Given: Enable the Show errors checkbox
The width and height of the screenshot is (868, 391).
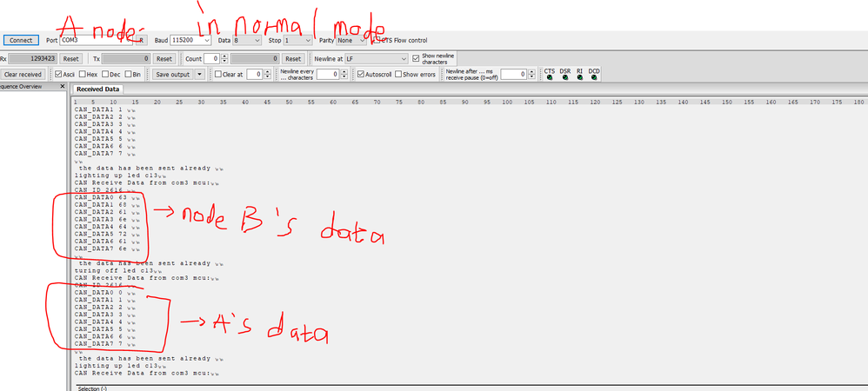Looking at the screenshot, I should [x=398, y=74].
